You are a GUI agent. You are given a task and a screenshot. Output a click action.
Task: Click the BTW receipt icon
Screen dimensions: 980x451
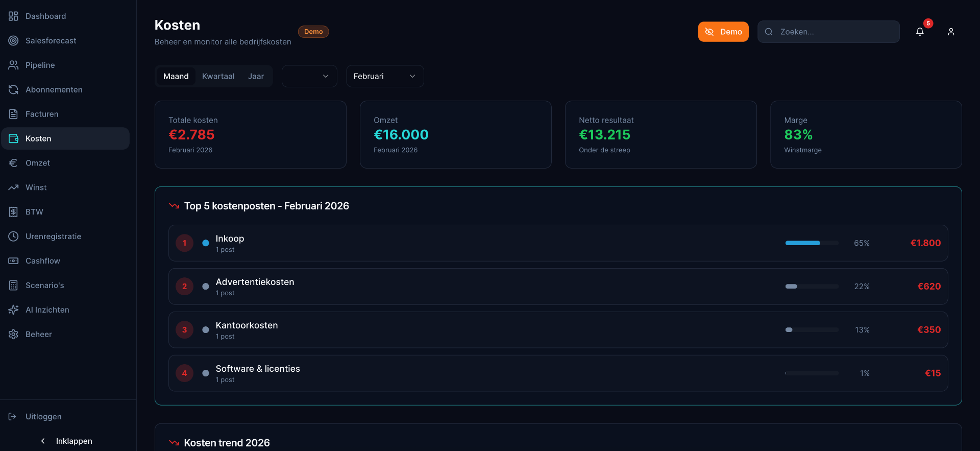click(x=13, y=212)
